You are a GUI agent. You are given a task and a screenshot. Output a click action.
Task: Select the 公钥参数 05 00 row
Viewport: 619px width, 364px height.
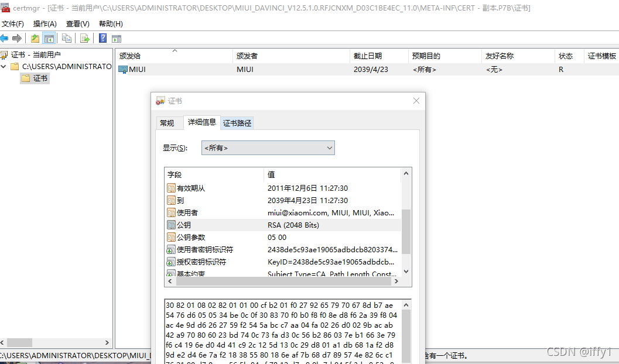[283, 237]
